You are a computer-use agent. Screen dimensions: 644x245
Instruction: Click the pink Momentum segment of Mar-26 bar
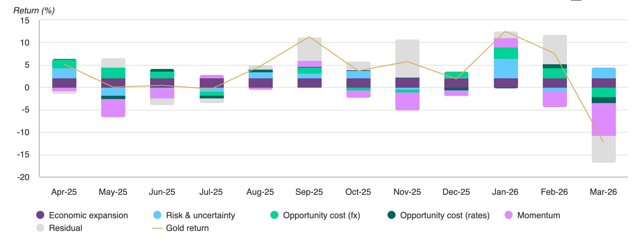pos(603,119)
